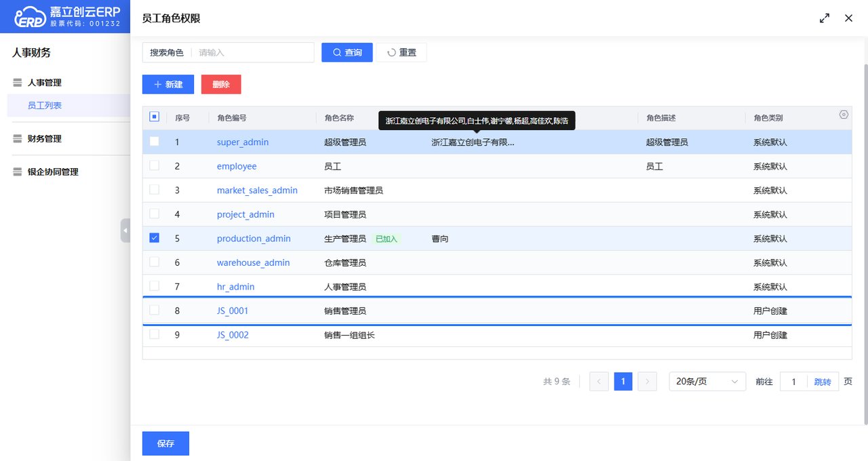The height and width of the screenshot is (461, 868).
Task: Focus the 前往 page number input
Action: click(x=793, y=382)
